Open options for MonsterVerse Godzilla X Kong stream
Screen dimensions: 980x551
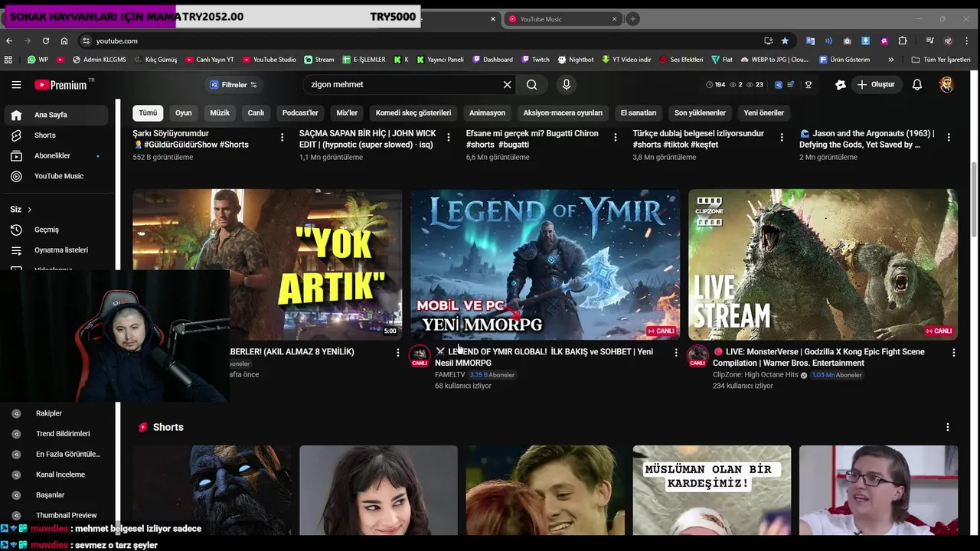coord(953,352)
